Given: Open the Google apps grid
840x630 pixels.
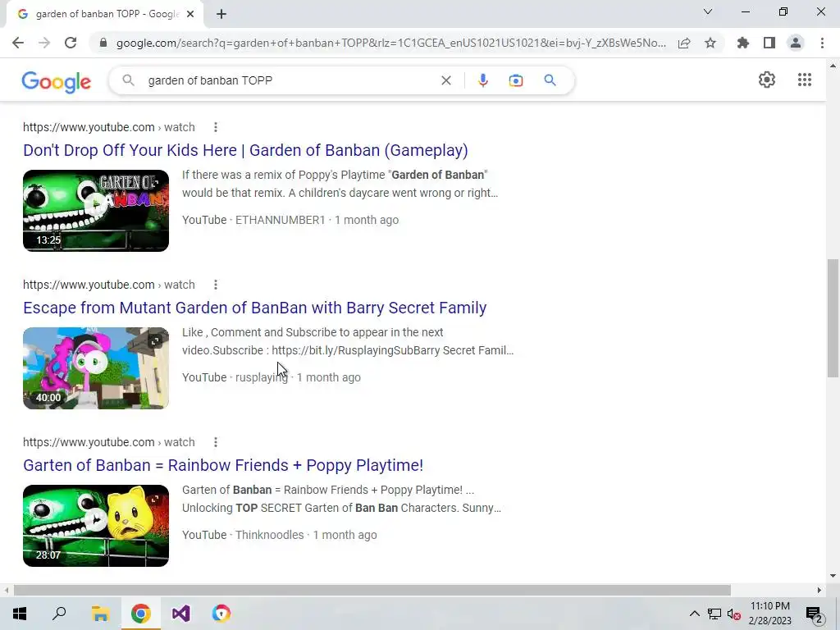Looking at the screenshot, I should pos(804,80).
